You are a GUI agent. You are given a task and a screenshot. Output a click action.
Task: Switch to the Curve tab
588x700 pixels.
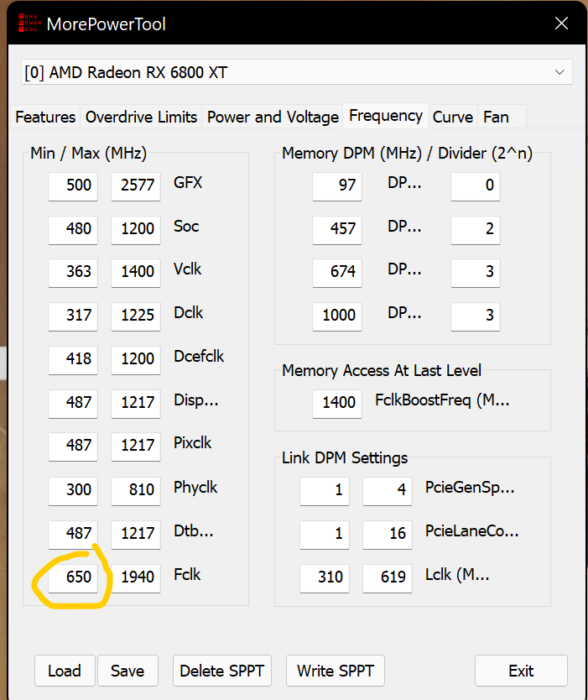tap(453, 117)
